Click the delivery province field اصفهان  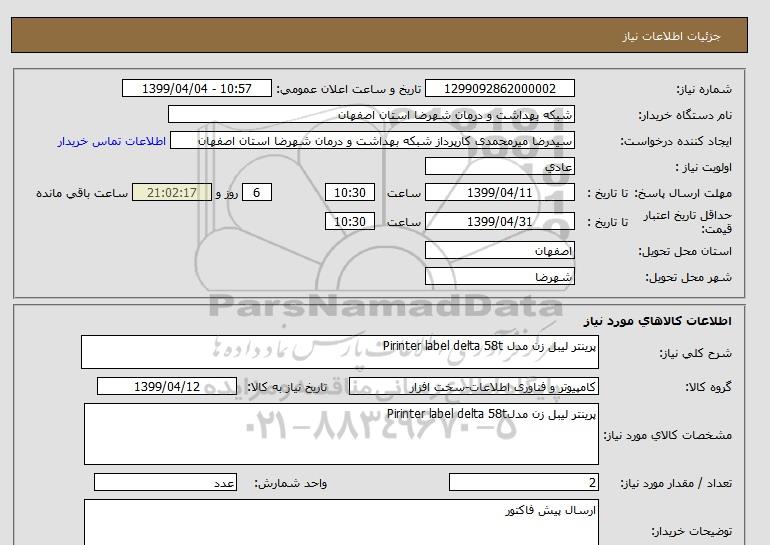(499, 250)
